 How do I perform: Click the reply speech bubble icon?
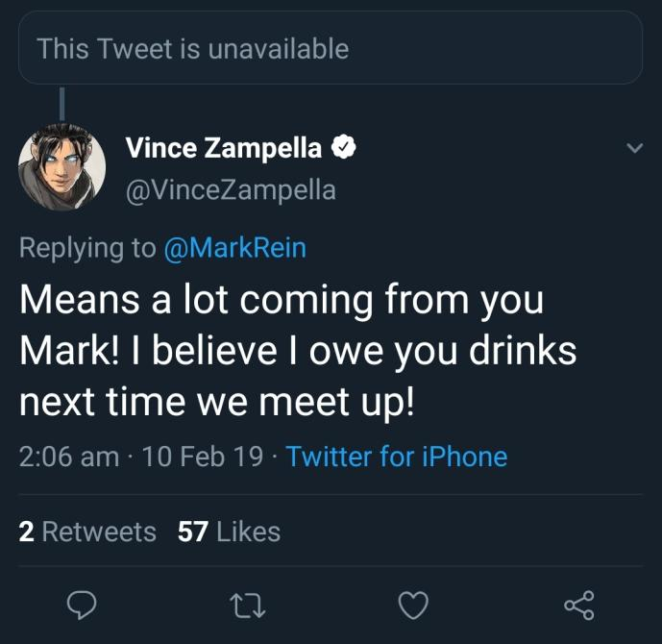click(x=82, y=606)
